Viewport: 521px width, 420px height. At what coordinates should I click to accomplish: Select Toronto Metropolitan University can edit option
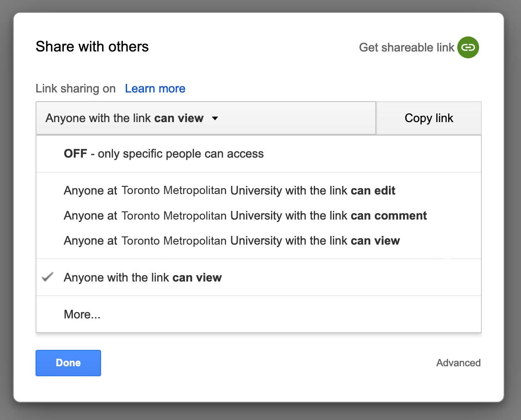[230, 190]
